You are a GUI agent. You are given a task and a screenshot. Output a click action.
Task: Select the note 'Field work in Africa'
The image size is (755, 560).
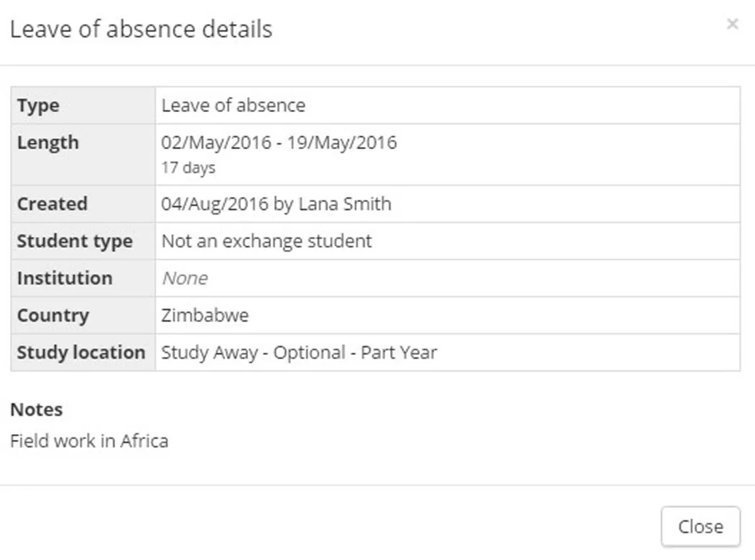click(x=89, y=440)
